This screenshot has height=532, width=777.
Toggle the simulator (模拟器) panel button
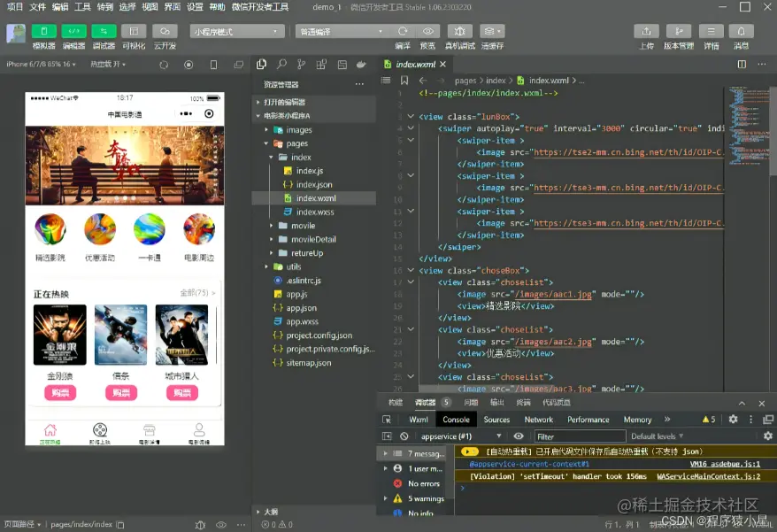[x=43, y=31]
